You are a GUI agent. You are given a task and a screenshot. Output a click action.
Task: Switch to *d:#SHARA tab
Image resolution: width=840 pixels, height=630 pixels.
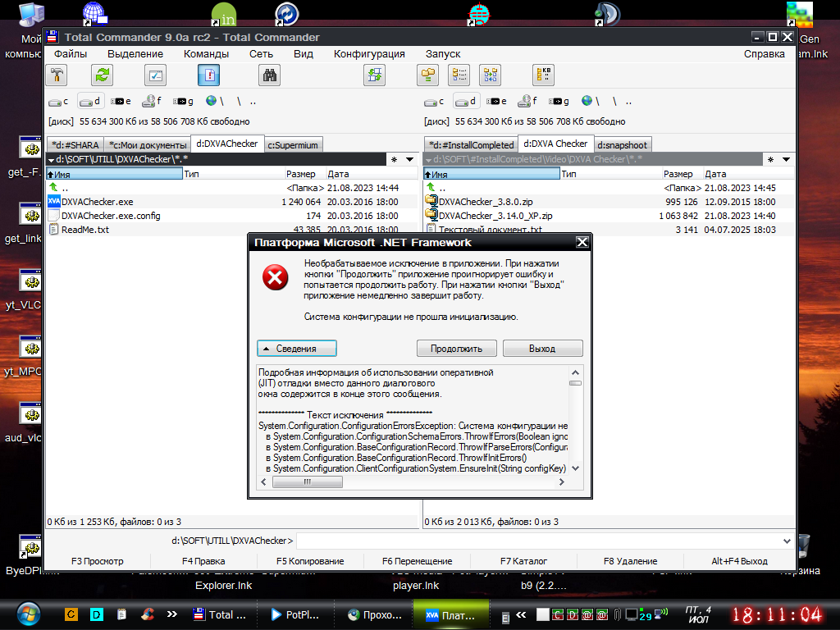click(75, 144)
